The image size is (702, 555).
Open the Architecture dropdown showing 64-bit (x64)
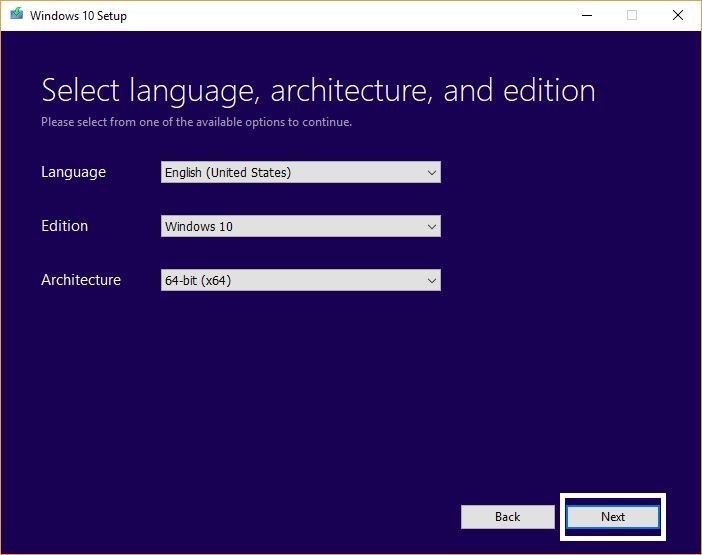tap(300, 280)
